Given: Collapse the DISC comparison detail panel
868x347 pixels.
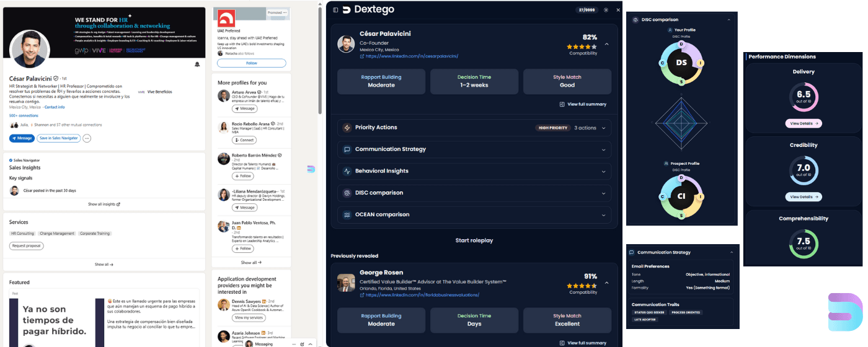Looking at the screenshot, I should (728, 20).
